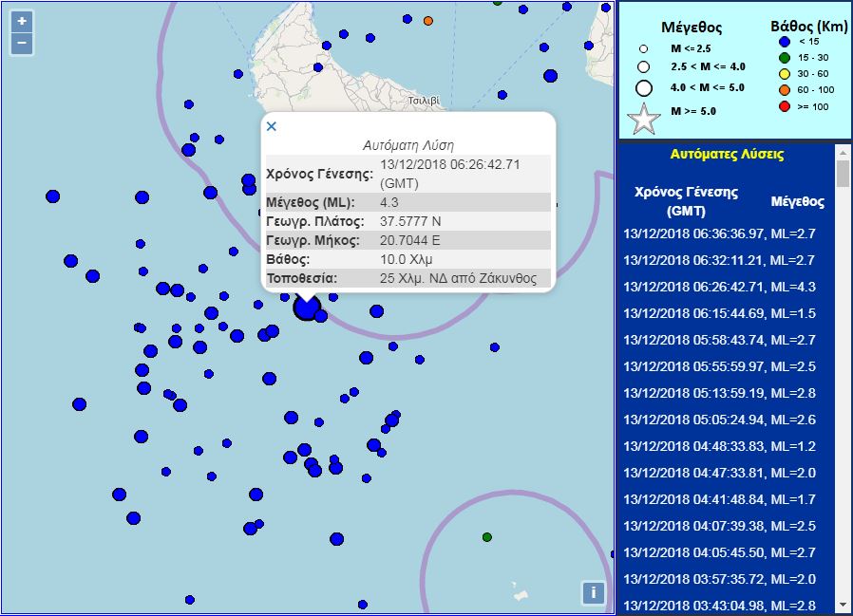Viewport: 853px width, 616px height.
Task: Open event 13/12/2018 03:57:35.72, ML=2.0
Action: pos(719,579)
